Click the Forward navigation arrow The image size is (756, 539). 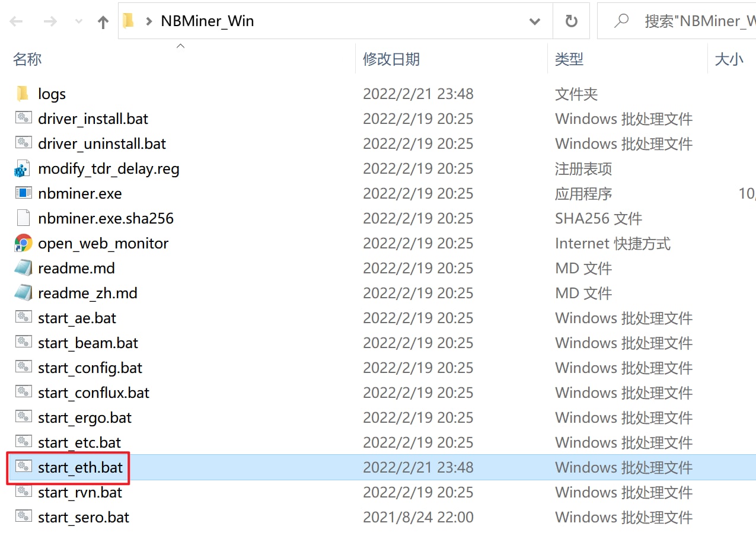click(x=51, y=22)
